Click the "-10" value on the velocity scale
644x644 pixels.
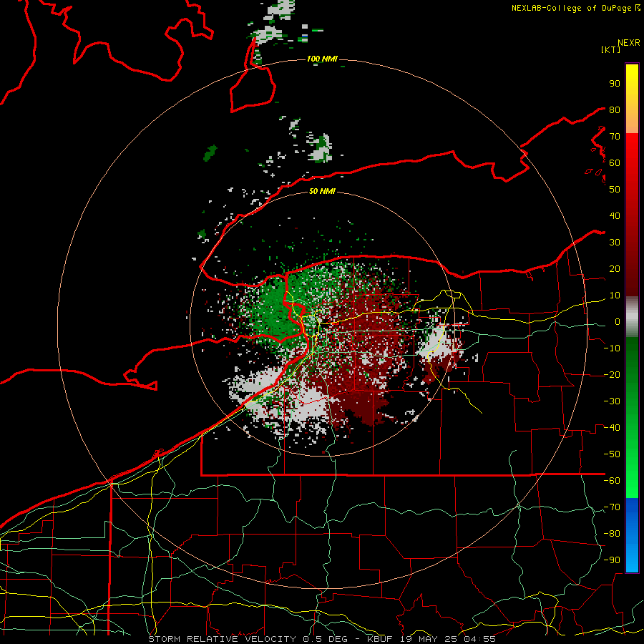612,348
